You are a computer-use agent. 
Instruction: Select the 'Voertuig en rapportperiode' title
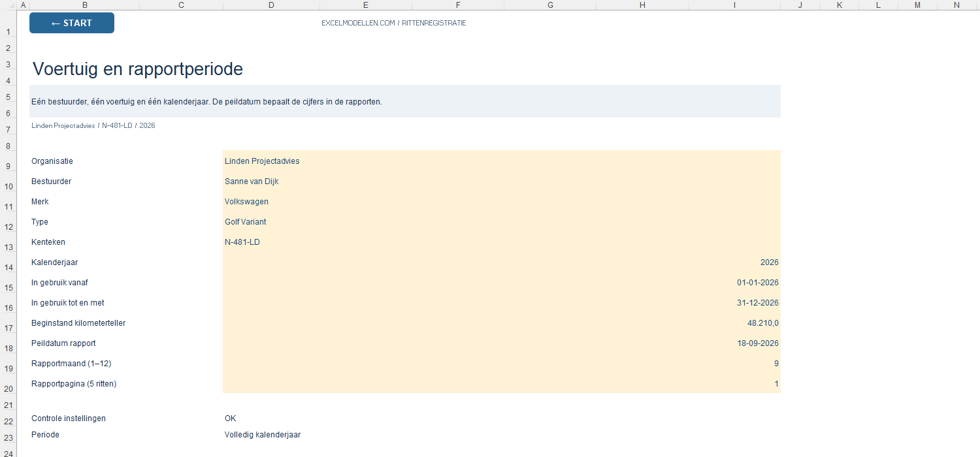[138, 69]
